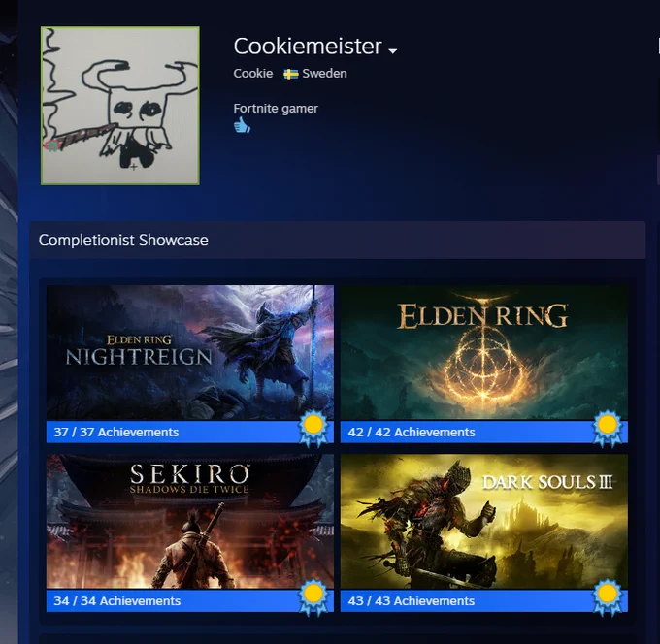Click the 37 / 37 Achievements label

pos(116,432)
